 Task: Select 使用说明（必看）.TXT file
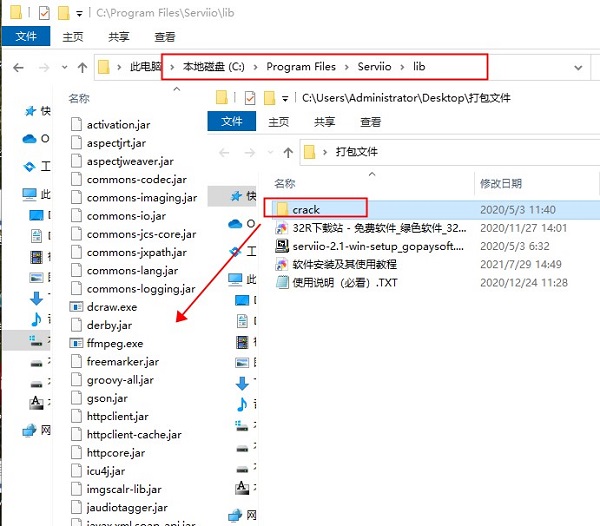tap(336, 283)
